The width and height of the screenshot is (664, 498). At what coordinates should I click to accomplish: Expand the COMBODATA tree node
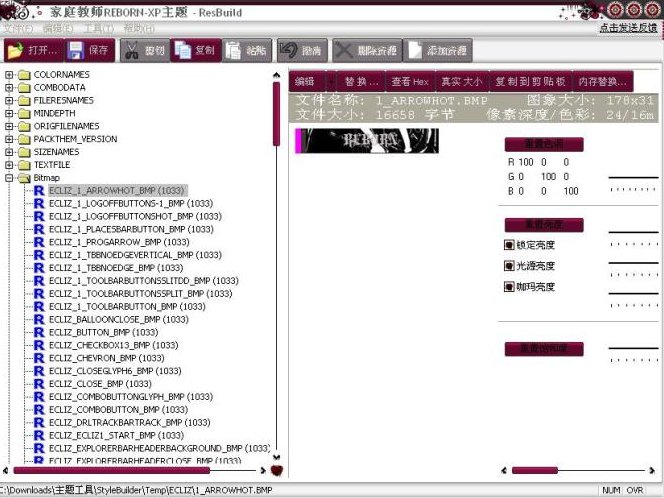pos(9,88)
